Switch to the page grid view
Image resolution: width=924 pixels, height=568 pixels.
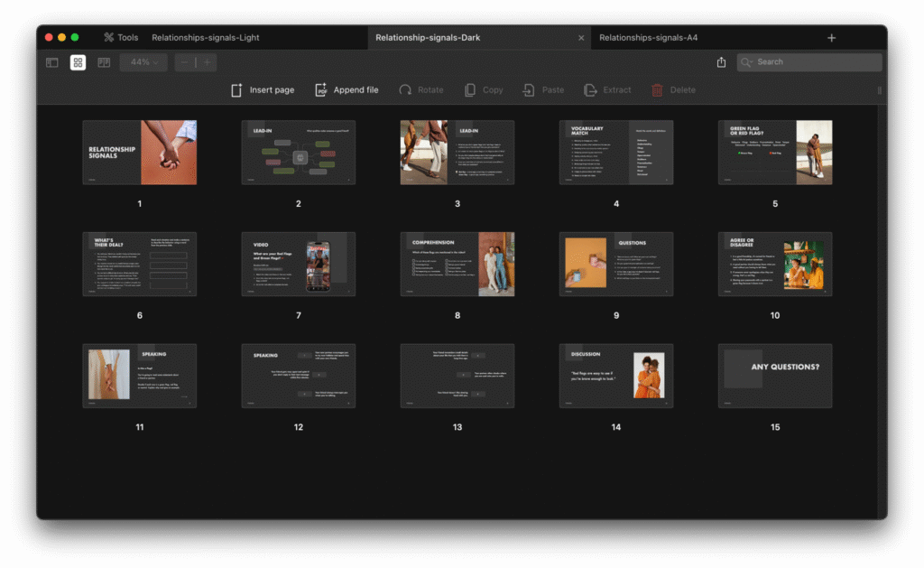[x=79, y=62]
